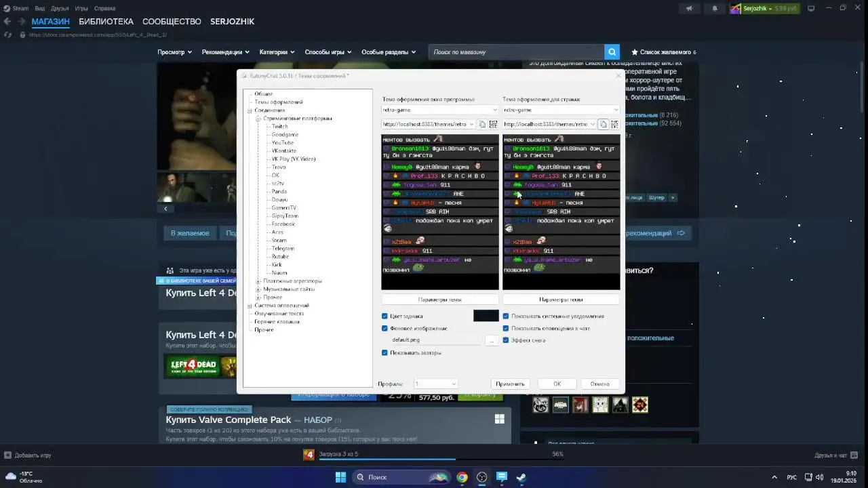Collapse the Соединения tree node
This screenshot has height=488, width=868.
tap(250, 110)
